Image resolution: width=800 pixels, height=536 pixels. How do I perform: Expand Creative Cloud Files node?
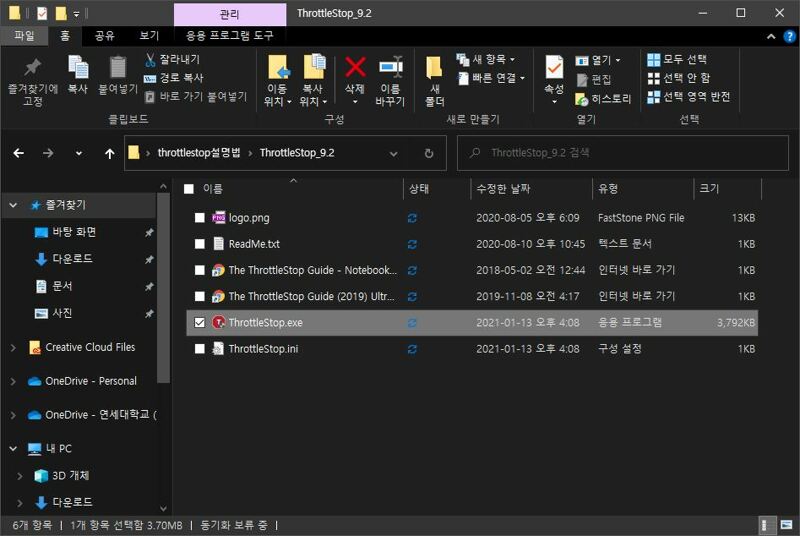tap(13, 348)
